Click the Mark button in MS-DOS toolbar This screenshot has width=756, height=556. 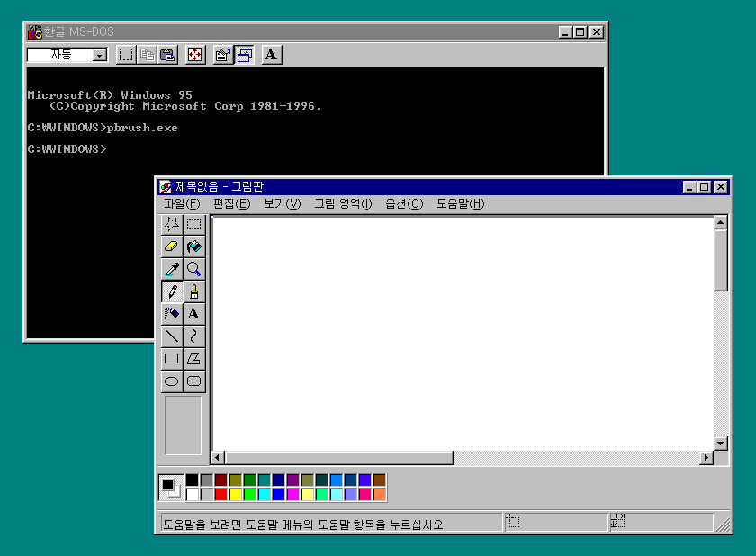pyautogui.click(x=126, y=55)
